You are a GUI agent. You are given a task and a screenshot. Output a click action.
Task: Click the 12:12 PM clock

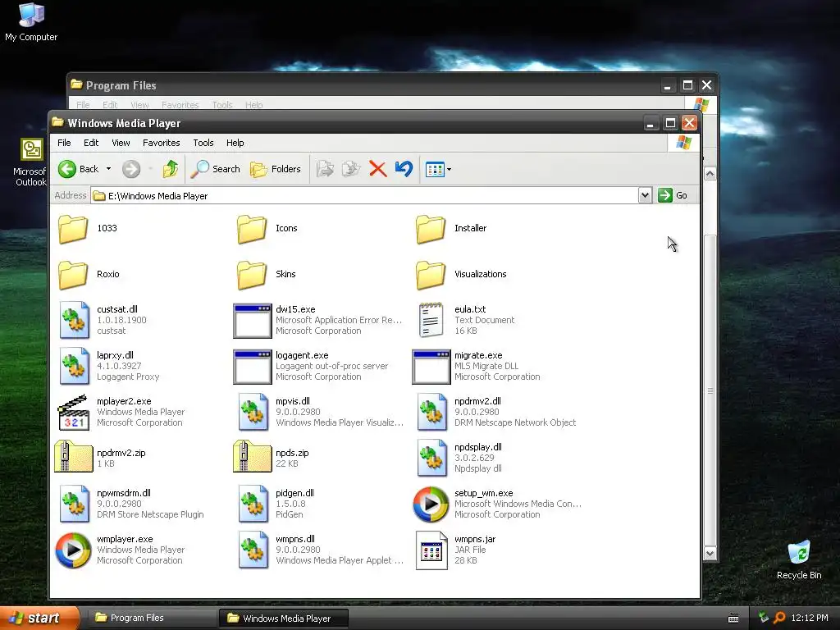810,619
